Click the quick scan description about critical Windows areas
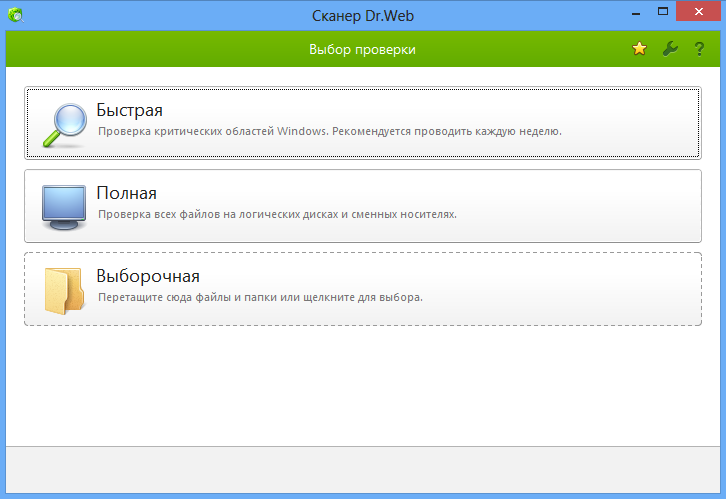This screenshot has width=726, height=499. (x=330, y=131)
